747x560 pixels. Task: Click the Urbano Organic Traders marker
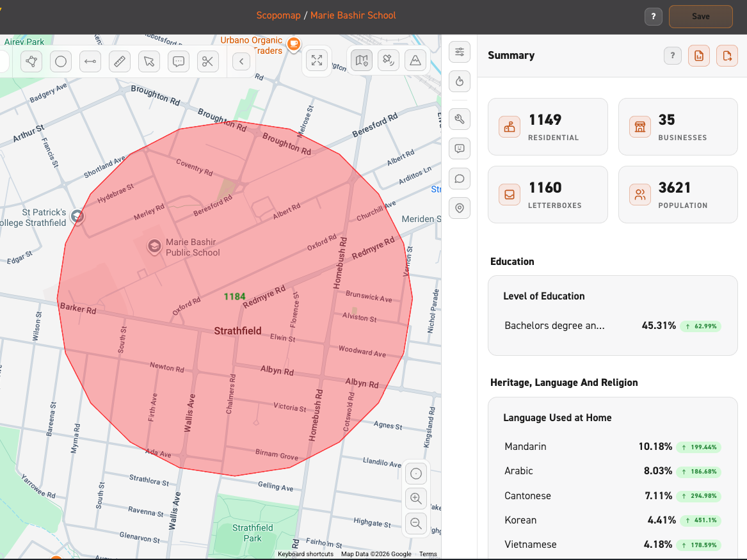click(x=294, y=44)
